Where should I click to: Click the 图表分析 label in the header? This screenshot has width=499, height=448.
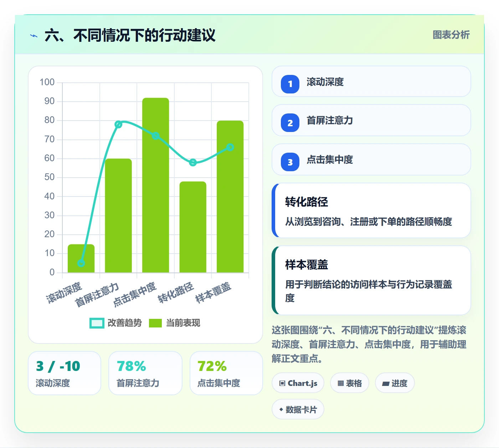point(451,35)
